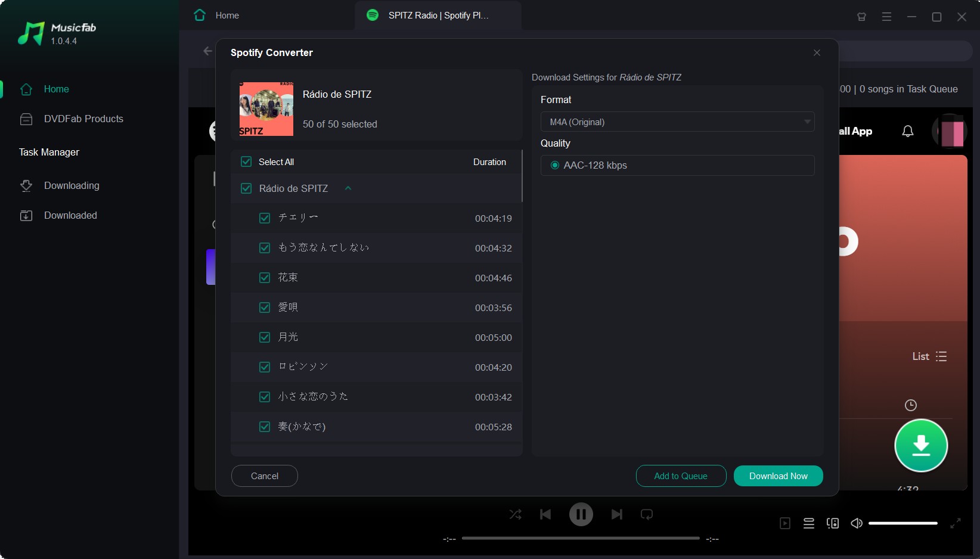This screenshot has width=980, height=559.
Task: Open the hamburger menu in title bar
Action: coord(886,17)
